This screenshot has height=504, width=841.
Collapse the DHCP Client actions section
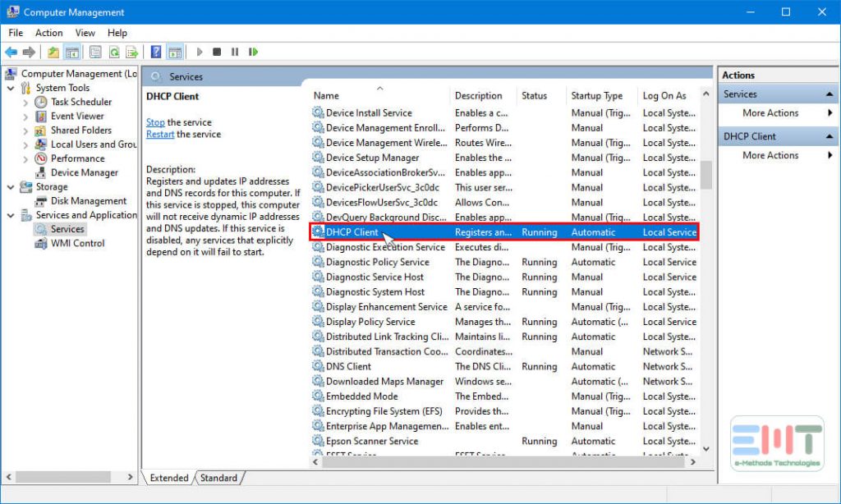tap(830, 137)
